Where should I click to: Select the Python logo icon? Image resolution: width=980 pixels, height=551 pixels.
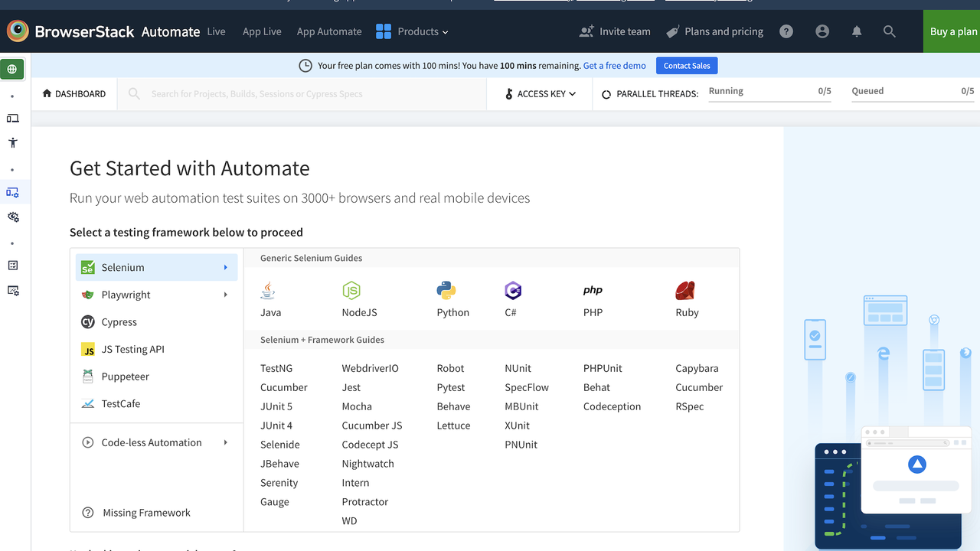coord(446,291)
